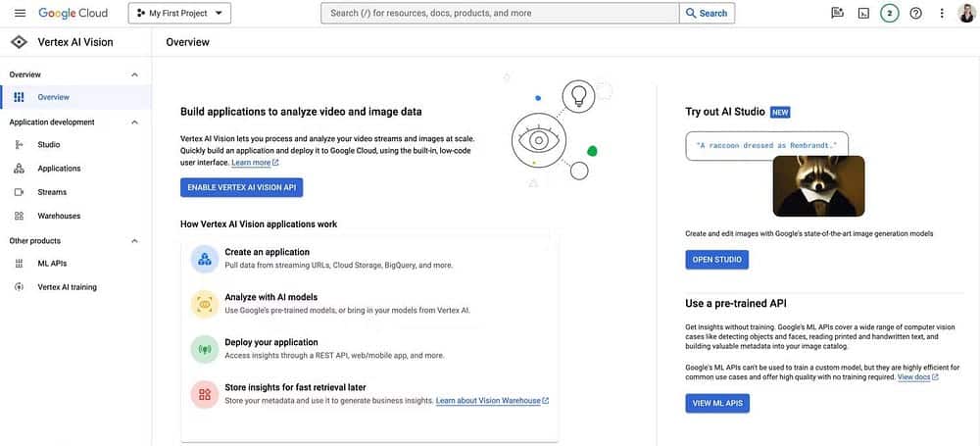980x446 pixels.
Task: Click the Warehouses grid icon
Action: pos(19,216)
